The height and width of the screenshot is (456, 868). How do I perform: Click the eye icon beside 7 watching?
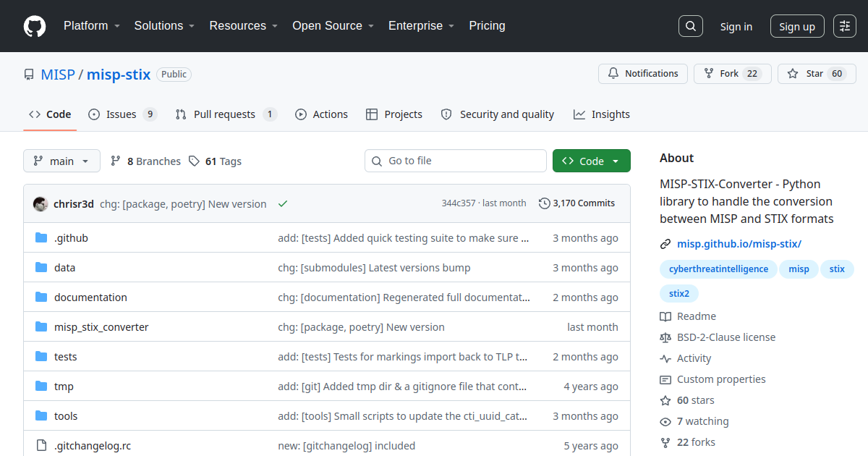point(665,421)
